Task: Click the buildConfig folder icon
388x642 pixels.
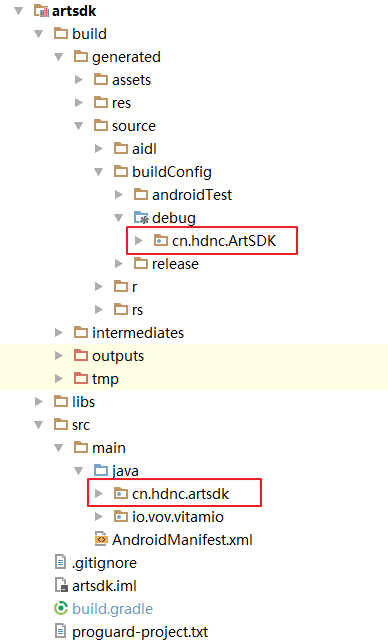Action: point(121,171)
